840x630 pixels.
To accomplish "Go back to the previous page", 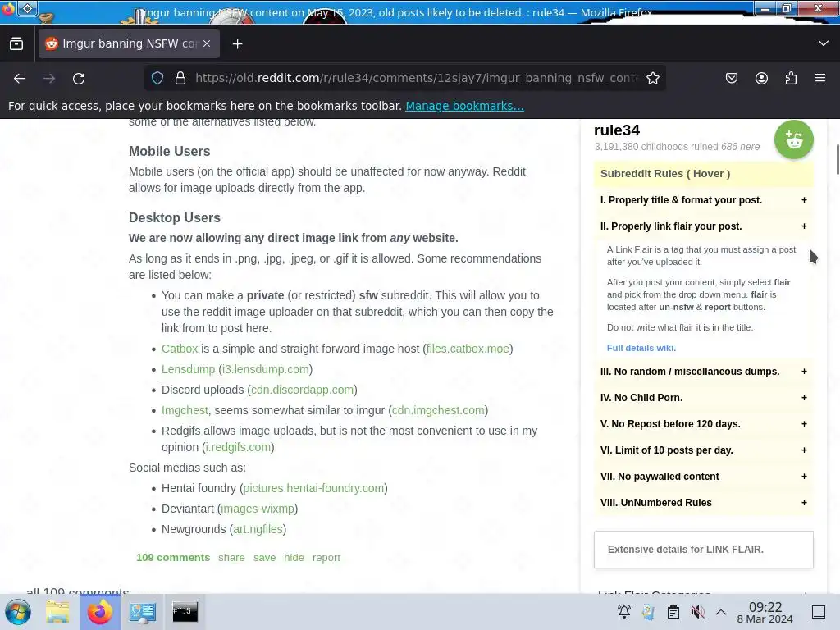I will pyautogui.click(x=20, y=78).
